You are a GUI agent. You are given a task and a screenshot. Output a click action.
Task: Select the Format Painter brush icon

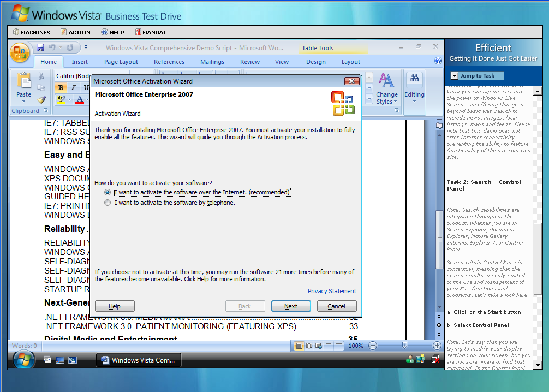[41, 100]
